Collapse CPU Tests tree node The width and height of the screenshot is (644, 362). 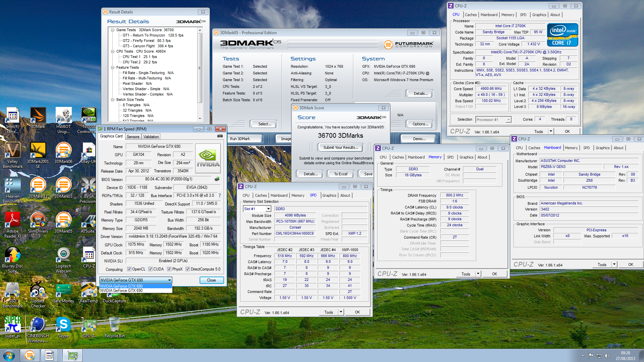[x=113, y=51]
